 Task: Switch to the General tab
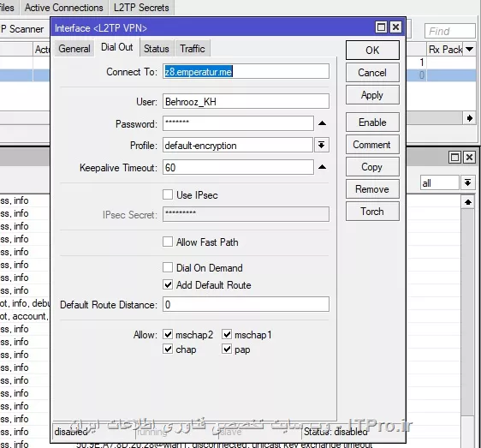pyautogui.click(x=74, y=49)
